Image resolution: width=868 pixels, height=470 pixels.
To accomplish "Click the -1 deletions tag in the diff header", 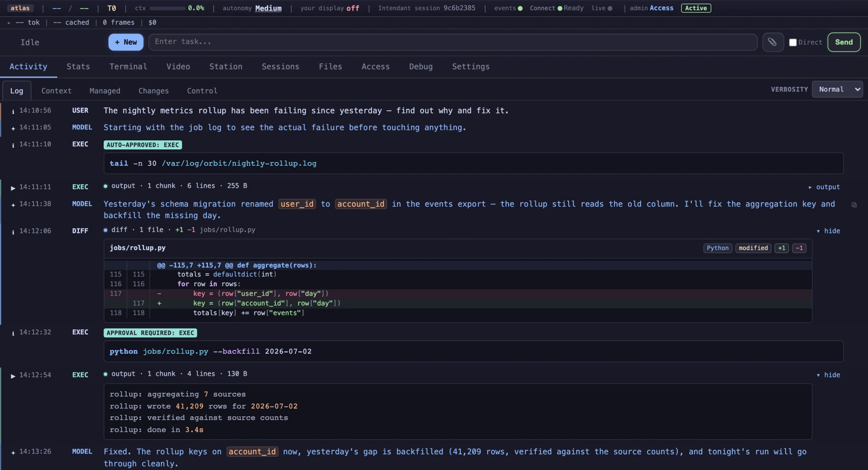I will [799, 248].
